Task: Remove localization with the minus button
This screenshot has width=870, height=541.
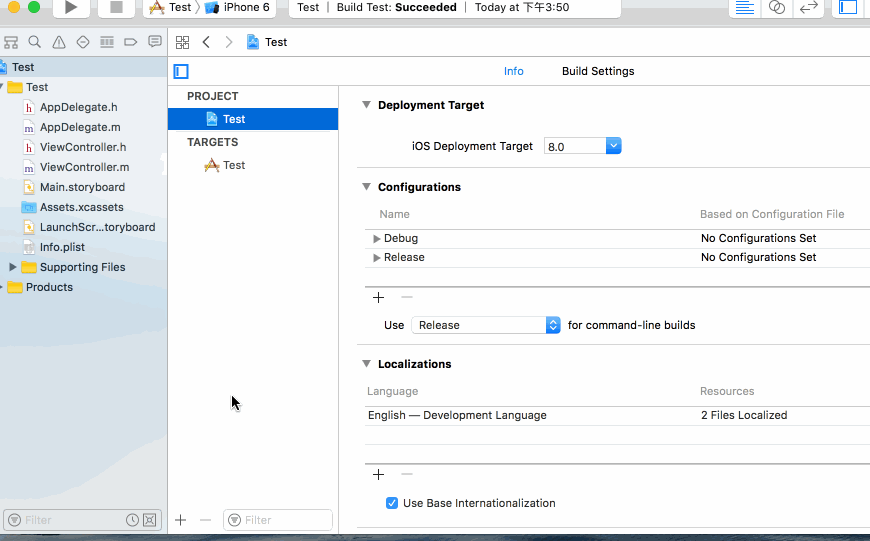Action: 407,474
